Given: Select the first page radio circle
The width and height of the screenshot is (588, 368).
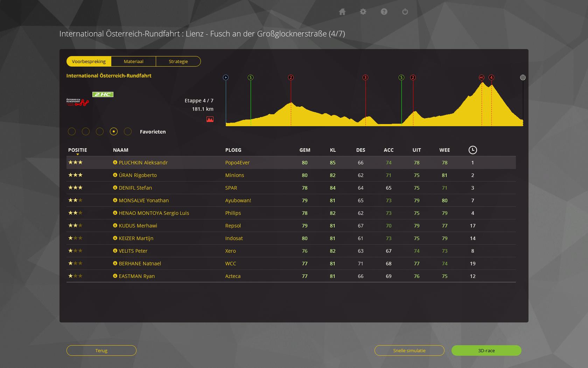Looking at the screenshot, I should pos(72,131).
